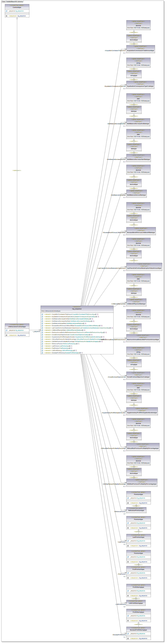
Task: Click the sequence icon in the FirstPremiumtype box
Action: coord(128,578)
